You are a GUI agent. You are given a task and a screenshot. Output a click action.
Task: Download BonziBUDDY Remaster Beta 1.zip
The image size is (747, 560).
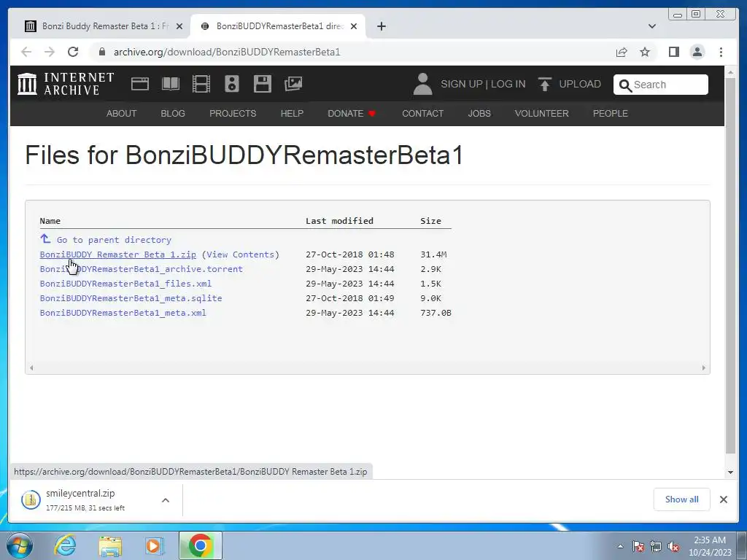117,254
